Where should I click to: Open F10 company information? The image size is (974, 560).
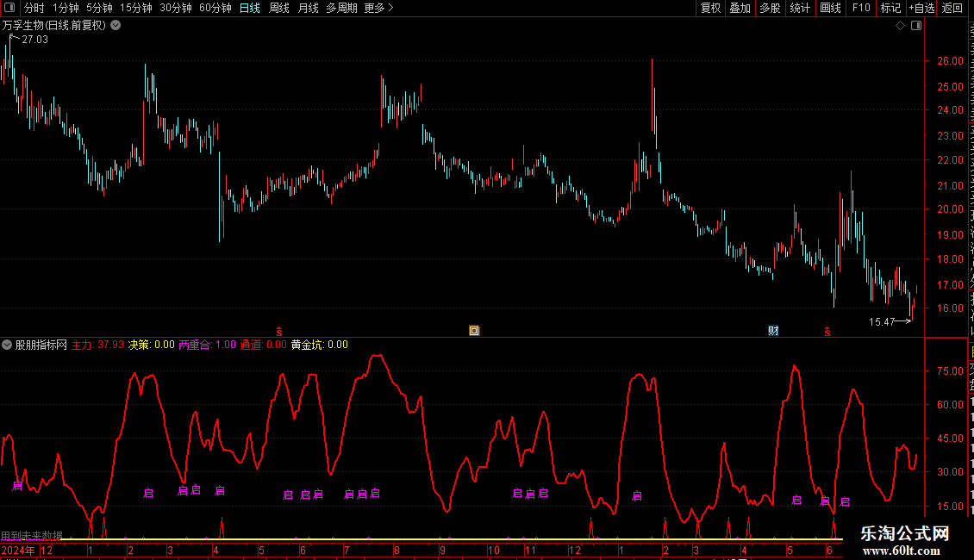point(861,8)
